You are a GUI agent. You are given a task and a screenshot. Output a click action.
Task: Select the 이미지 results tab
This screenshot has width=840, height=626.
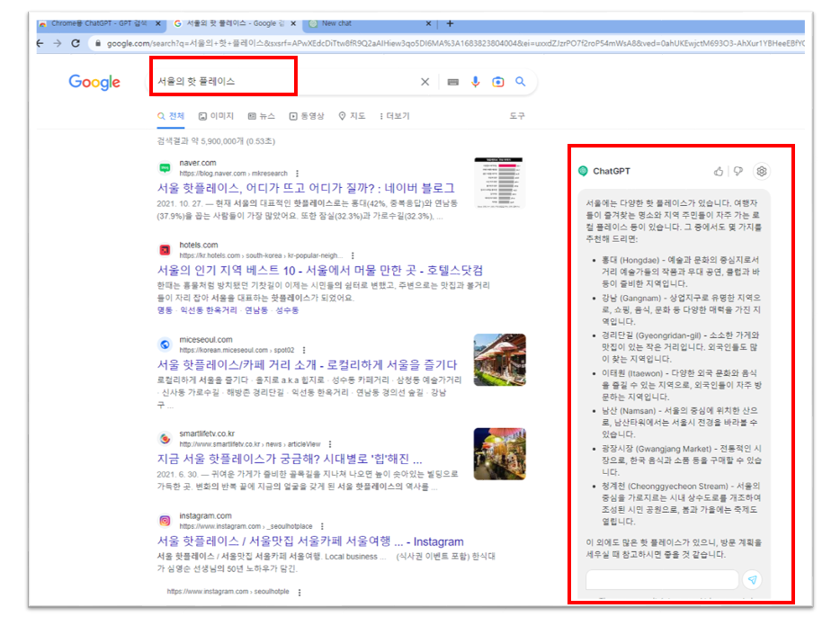point(217,116)
